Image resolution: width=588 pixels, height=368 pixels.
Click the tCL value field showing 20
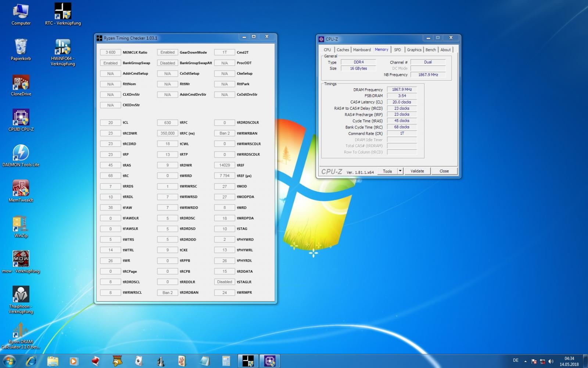[x=111, y=123]
